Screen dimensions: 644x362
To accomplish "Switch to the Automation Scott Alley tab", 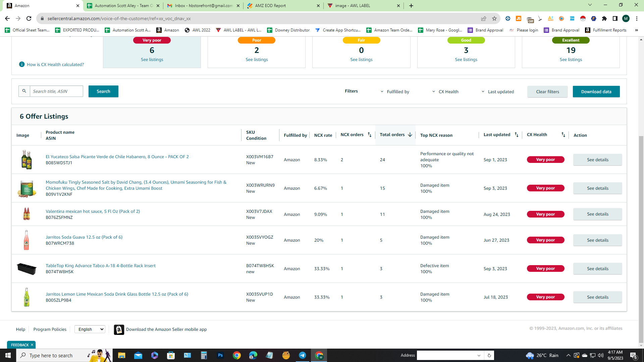I will [123, 6].
